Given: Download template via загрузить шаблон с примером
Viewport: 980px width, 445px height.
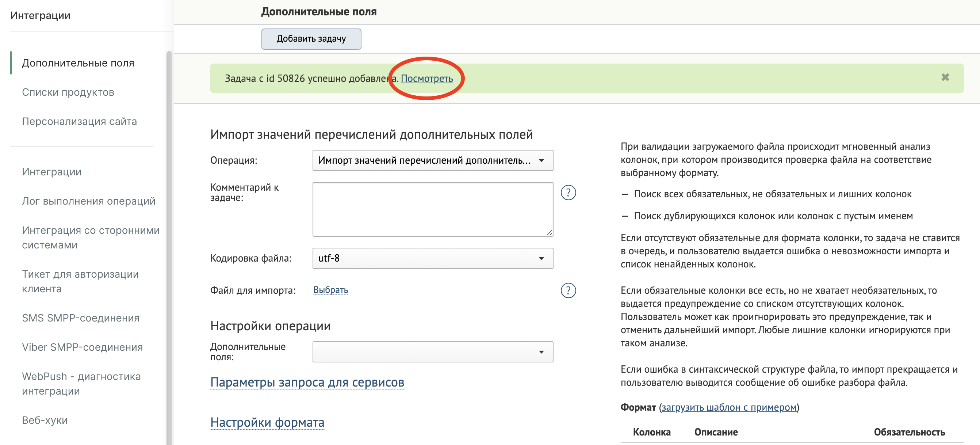Looking at the screenshot, I should 729,407.
